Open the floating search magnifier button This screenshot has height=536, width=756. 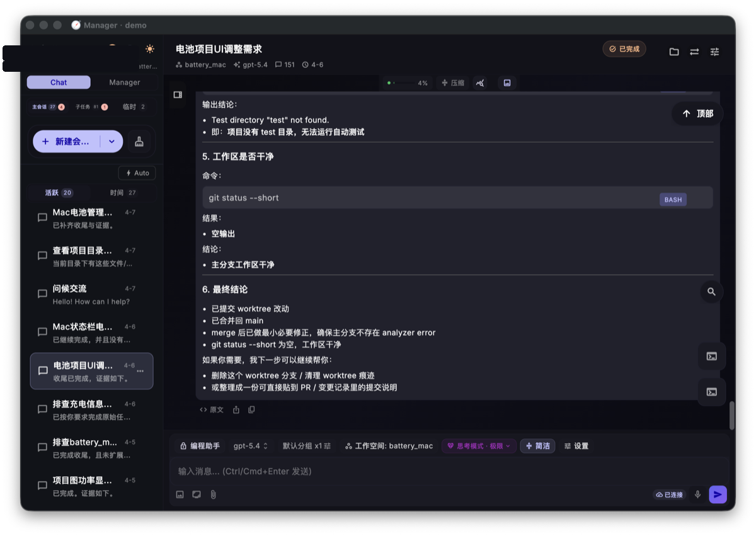pos(711,292)
